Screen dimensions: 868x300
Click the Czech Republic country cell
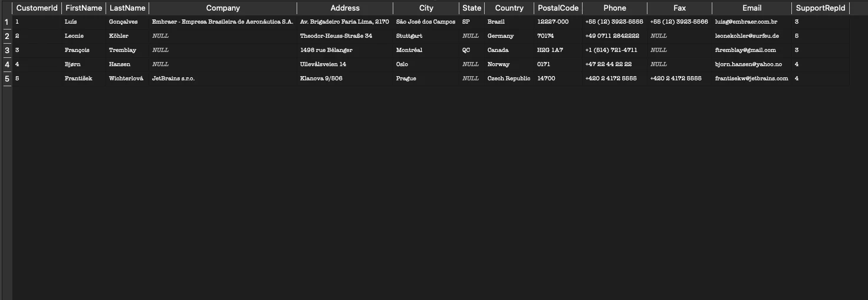509,79
